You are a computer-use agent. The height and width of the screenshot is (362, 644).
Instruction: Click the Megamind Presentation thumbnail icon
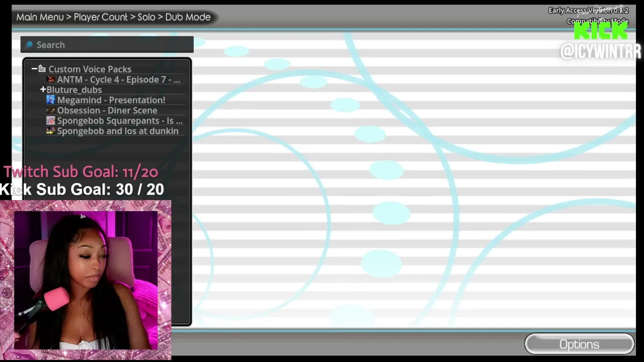(x=50, y=100)
